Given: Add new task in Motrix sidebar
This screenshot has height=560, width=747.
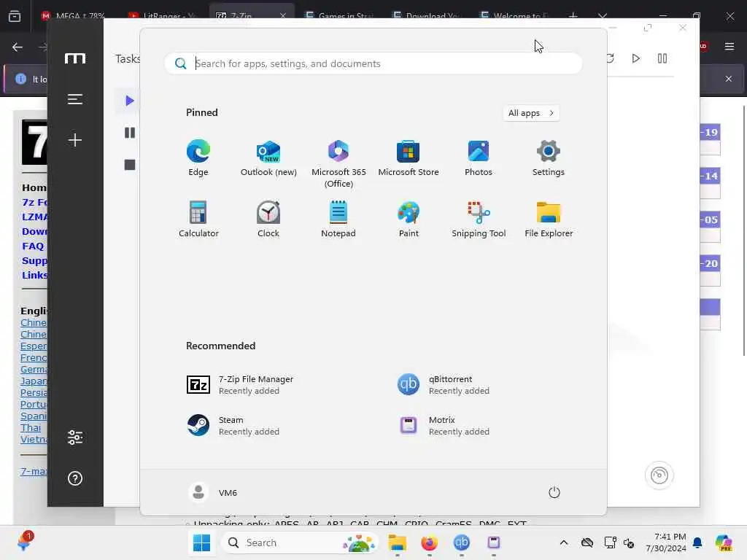Looking at the screenshot, I should (x=75, y=140).
